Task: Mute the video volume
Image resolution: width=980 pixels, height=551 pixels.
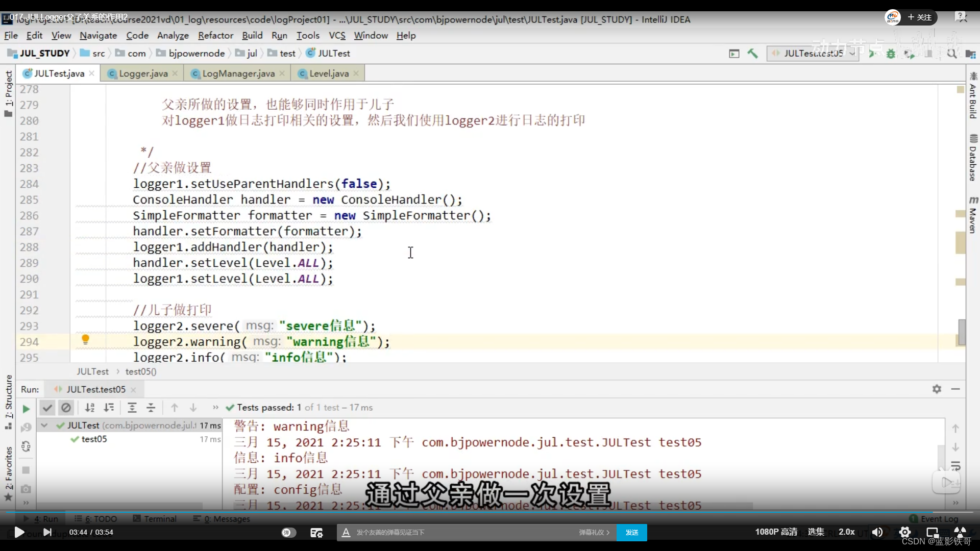Action: (877, 532)
